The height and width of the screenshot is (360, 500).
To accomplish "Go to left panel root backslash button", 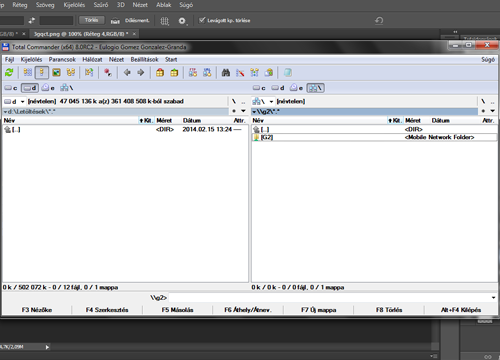I will pos(234,101).
